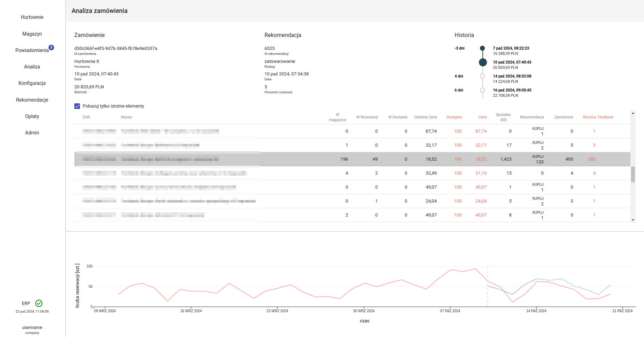Click the 16 paź 2024 history node

(482, 90)
